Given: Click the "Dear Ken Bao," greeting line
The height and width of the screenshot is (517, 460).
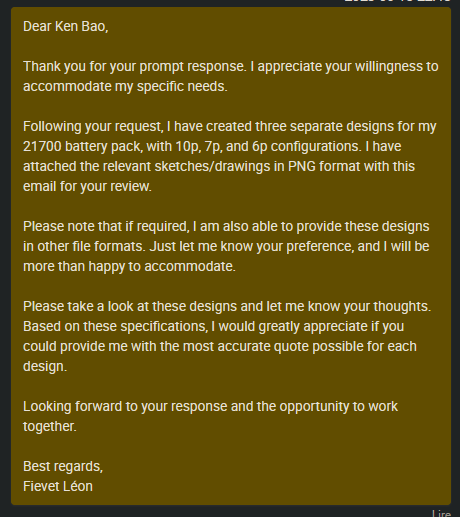Looking at the screenshot, I should click(x=66, y=26).
